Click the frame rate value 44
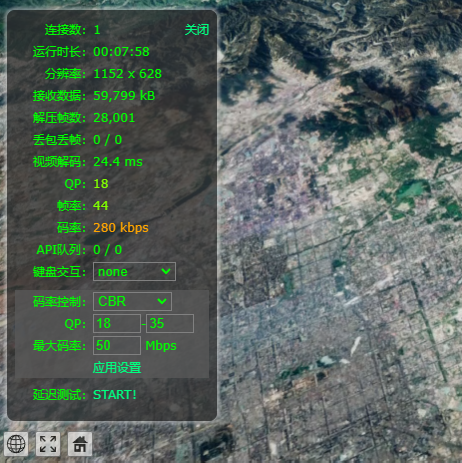The image size is (462, 463). click(101, 206)
